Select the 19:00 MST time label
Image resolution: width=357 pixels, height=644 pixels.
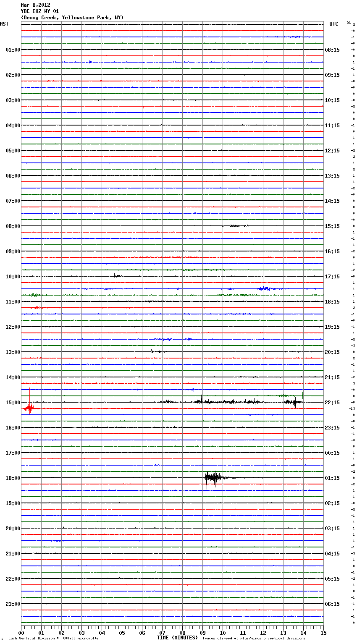[13, 503]
